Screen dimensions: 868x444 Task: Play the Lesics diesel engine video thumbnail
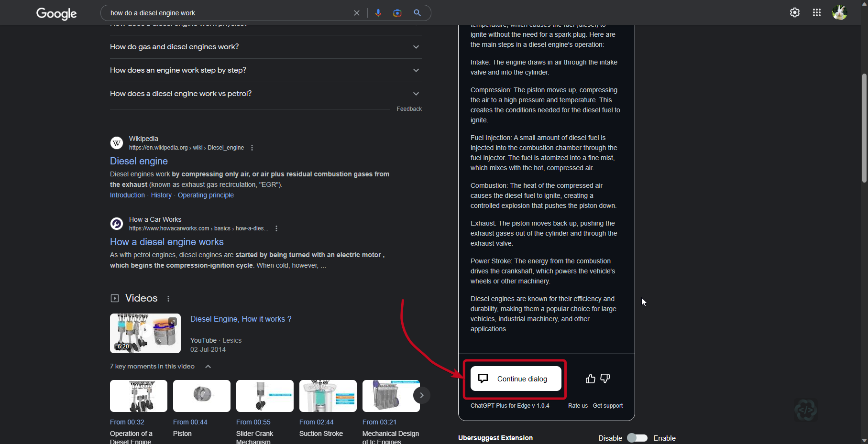pyautogui.click(x=145, y=333)
